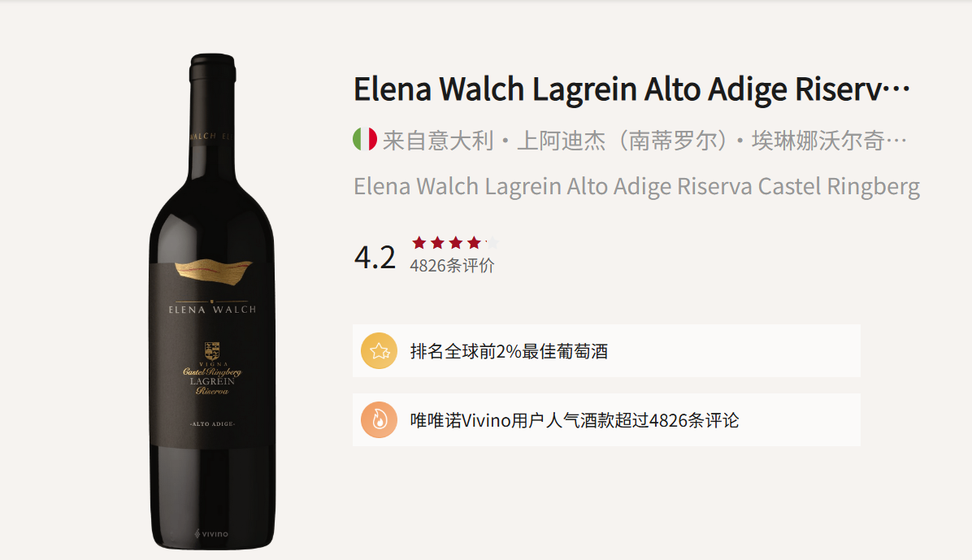Open the wine bottle product image
Screen dimensions: 972x560
pyautogui.click(x=213, y=302)
